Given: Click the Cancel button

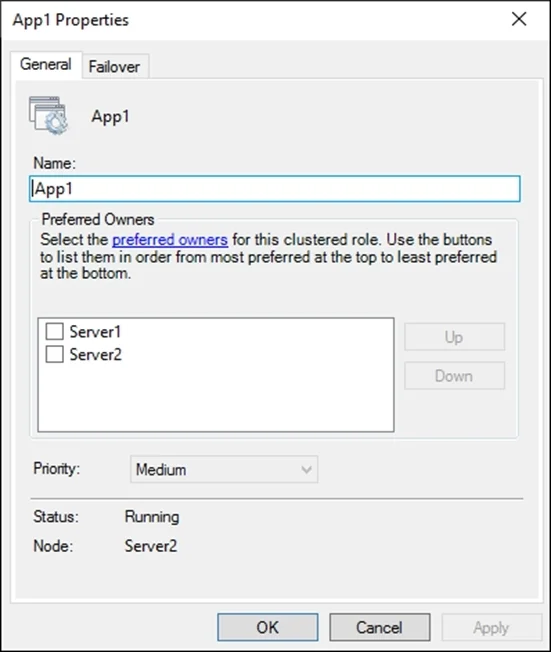Looking at the screenshot, I should pos(380,627).
